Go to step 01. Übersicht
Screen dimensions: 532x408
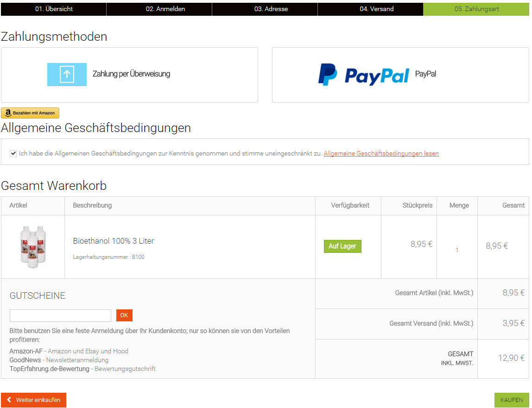click(x=54, y=9)
